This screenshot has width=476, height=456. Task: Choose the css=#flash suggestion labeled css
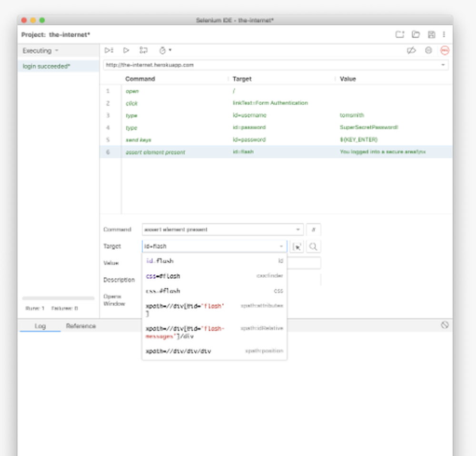[x=214, y=291]
